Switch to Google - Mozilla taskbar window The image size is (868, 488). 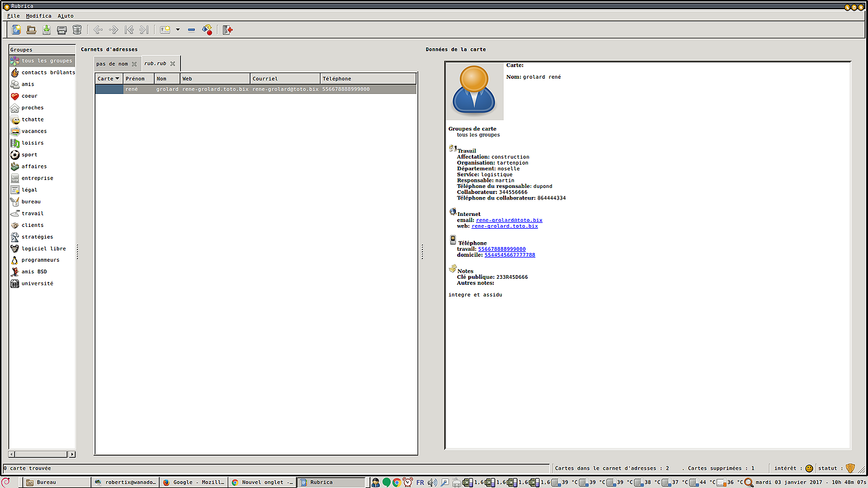(x=193, y=483)
